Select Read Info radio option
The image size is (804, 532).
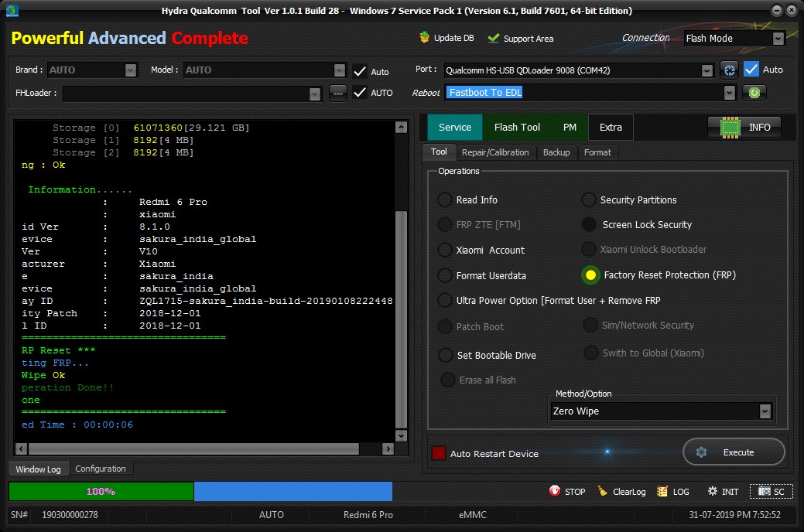[444, 199]
